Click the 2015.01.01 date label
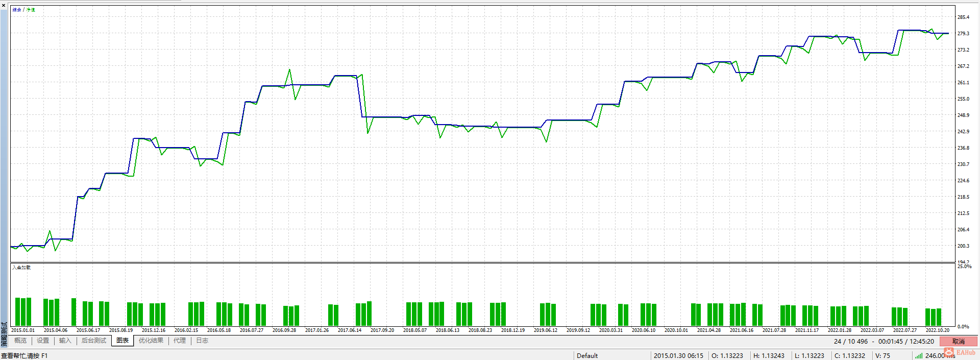 tap(23, 330)
